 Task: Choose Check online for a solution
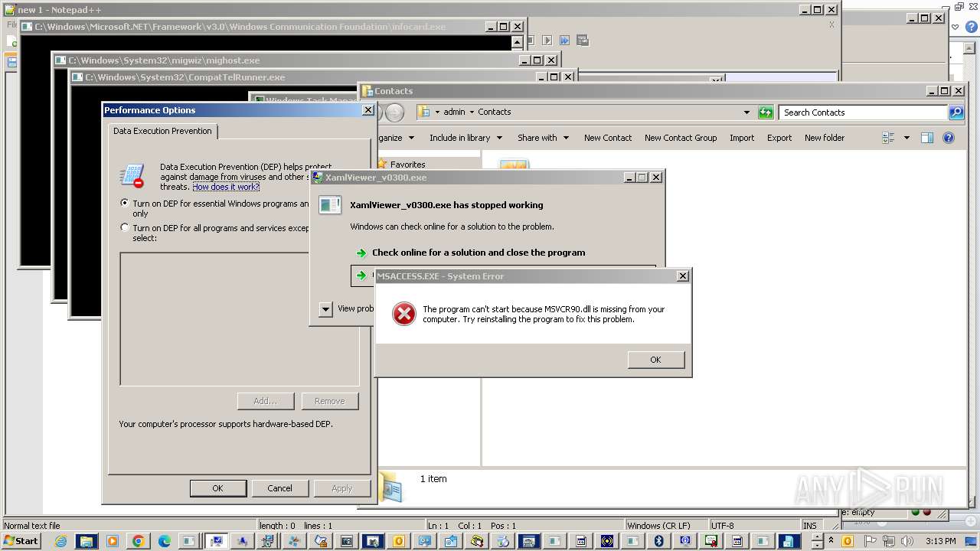pyautogui.click(x=479, y=253)
